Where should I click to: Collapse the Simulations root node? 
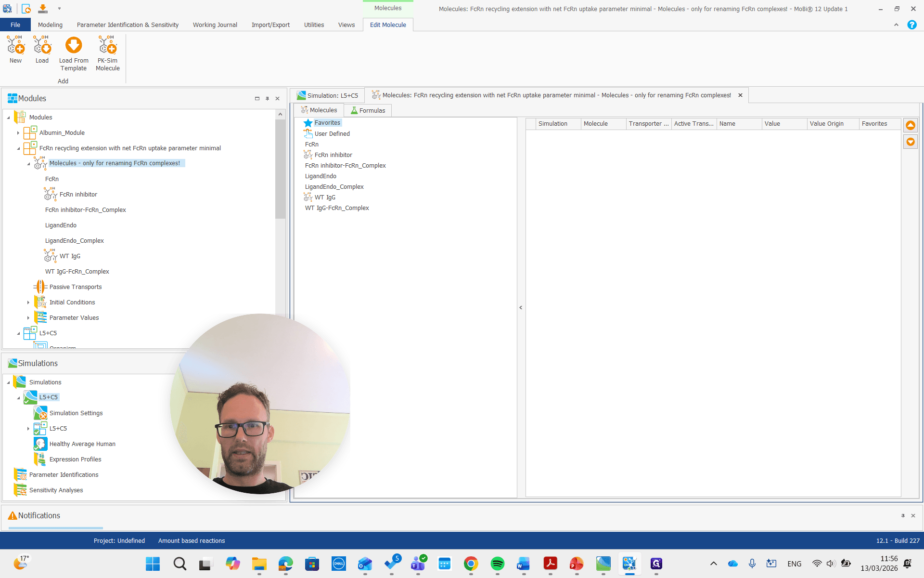[8, 382]
